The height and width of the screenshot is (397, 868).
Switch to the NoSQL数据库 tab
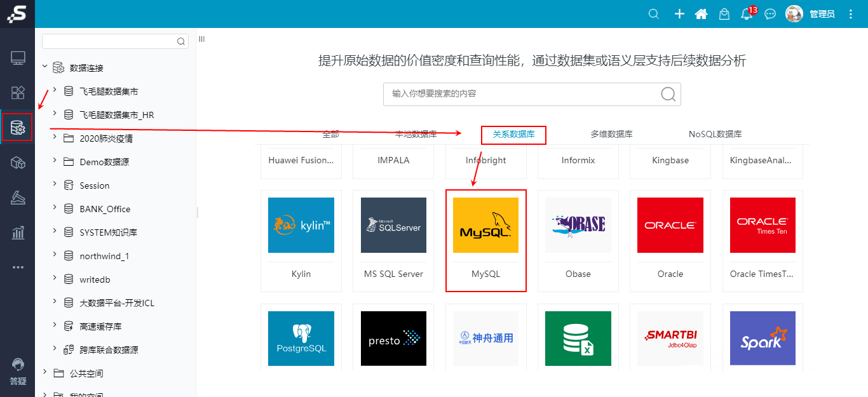point(715,134)
